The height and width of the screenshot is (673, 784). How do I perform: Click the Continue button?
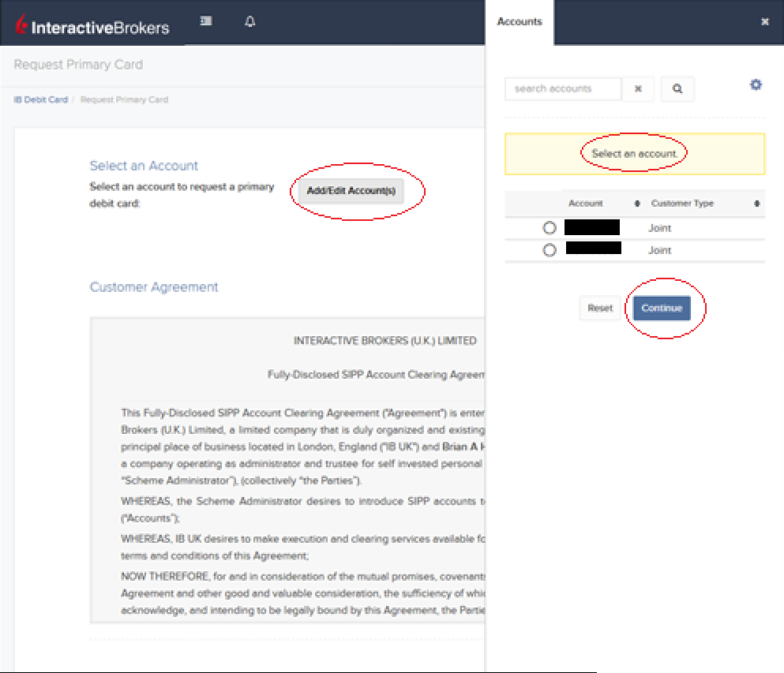click(x=662, y=308)
